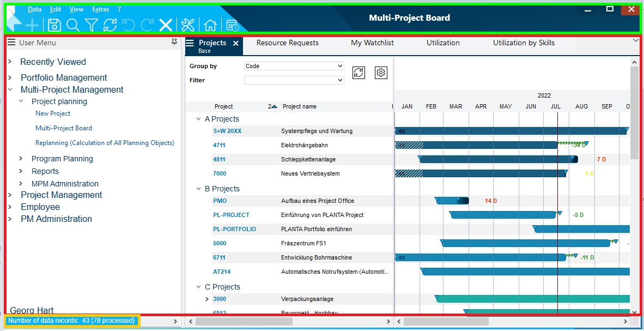The image size is (644, 331).
Task: Collapse the A Projects group
Action: (198, 119)
